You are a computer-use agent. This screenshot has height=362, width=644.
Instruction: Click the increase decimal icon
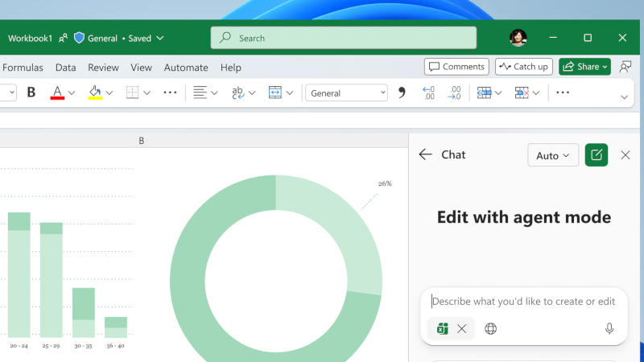[428, 93]
